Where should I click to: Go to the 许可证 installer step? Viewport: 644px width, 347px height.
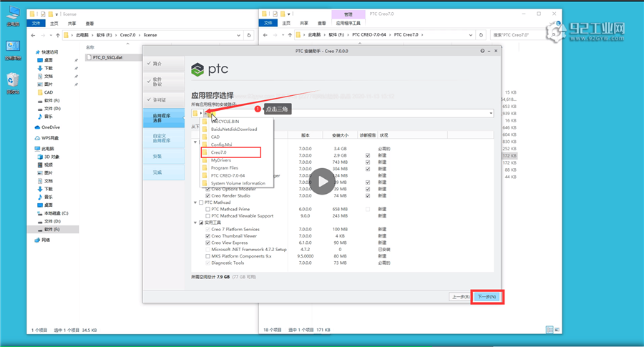(x=164, y=99)
